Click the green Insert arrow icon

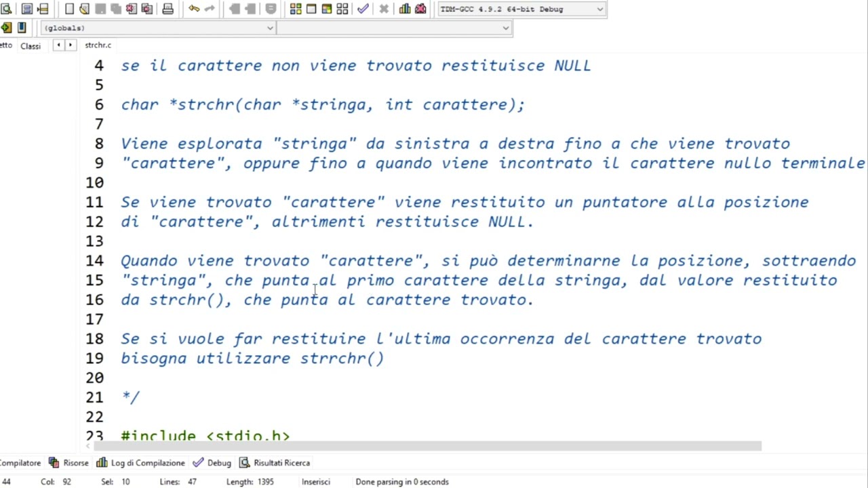coord(6,28)
